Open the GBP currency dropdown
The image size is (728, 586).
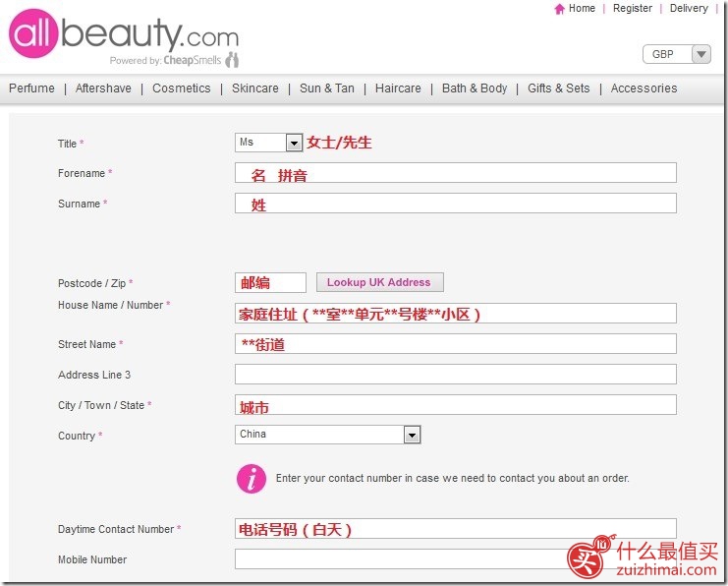[677, 54]
